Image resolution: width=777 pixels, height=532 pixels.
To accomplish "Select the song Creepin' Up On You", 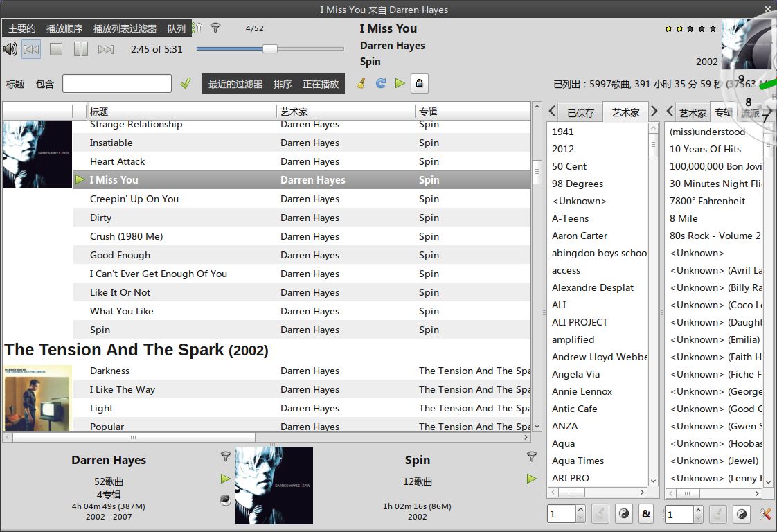I will point(302,199).
